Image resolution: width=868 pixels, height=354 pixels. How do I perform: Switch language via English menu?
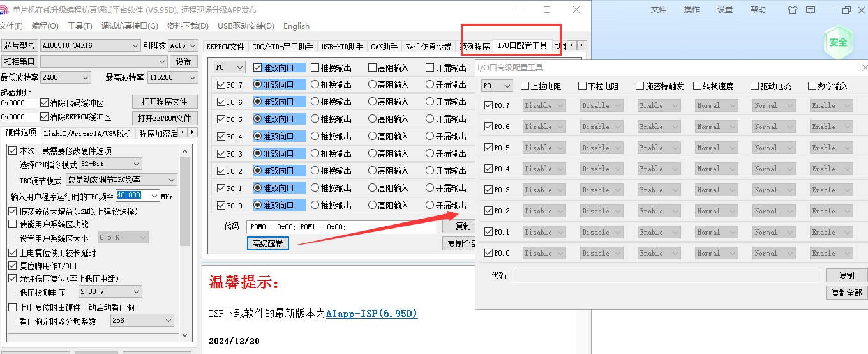click(x=296, y=26)
